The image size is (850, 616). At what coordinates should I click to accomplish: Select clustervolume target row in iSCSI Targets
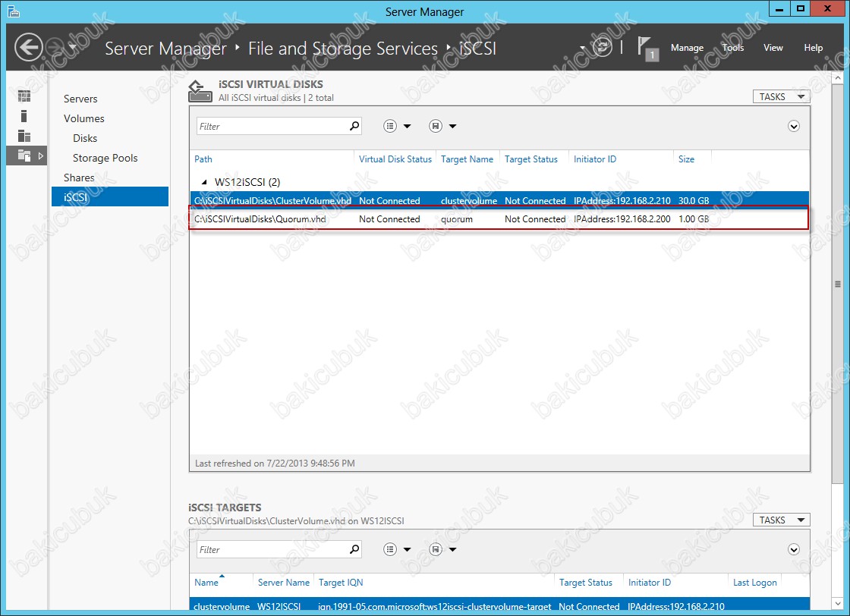click(x=499, y=605)
